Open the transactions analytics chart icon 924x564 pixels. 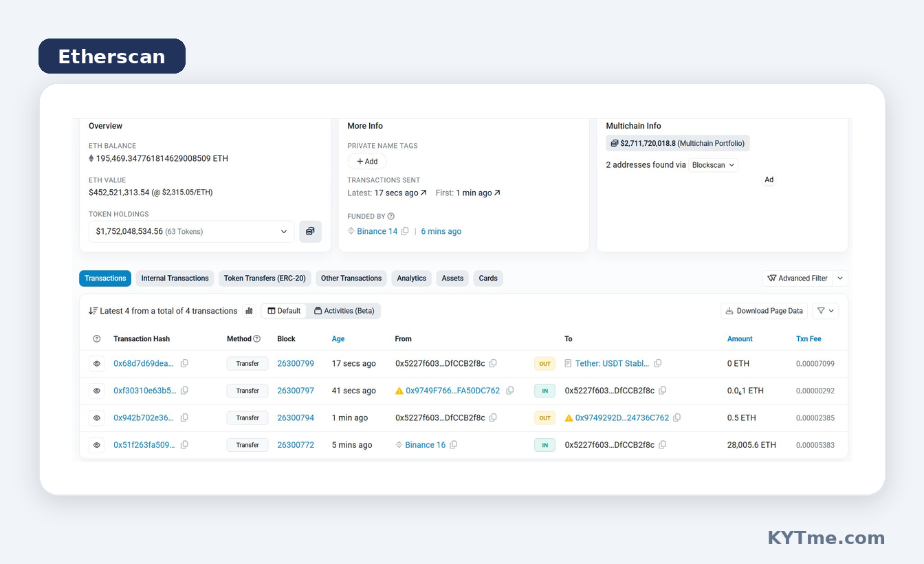249,311
